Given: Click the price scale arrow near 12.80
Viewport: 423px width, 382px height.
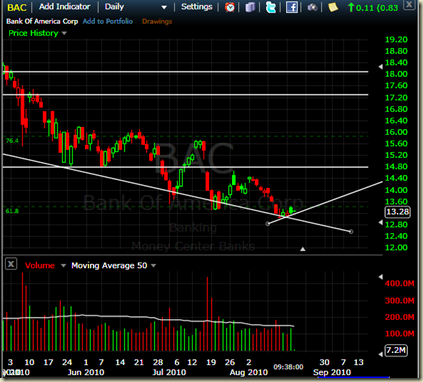Looking at the screenshot, I should coord(381,222).
